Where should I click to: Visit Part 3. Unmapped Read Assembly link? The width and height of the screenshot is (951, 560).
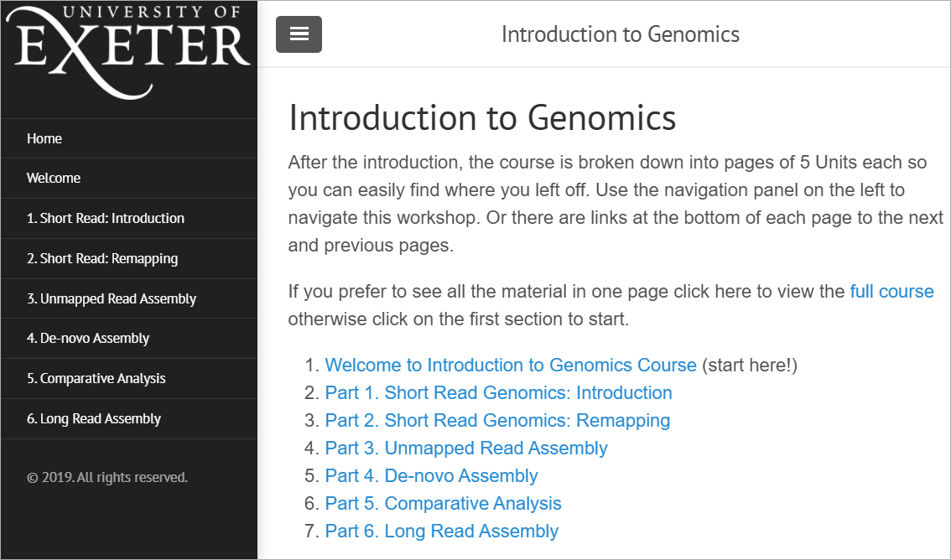tap(466, 449)
